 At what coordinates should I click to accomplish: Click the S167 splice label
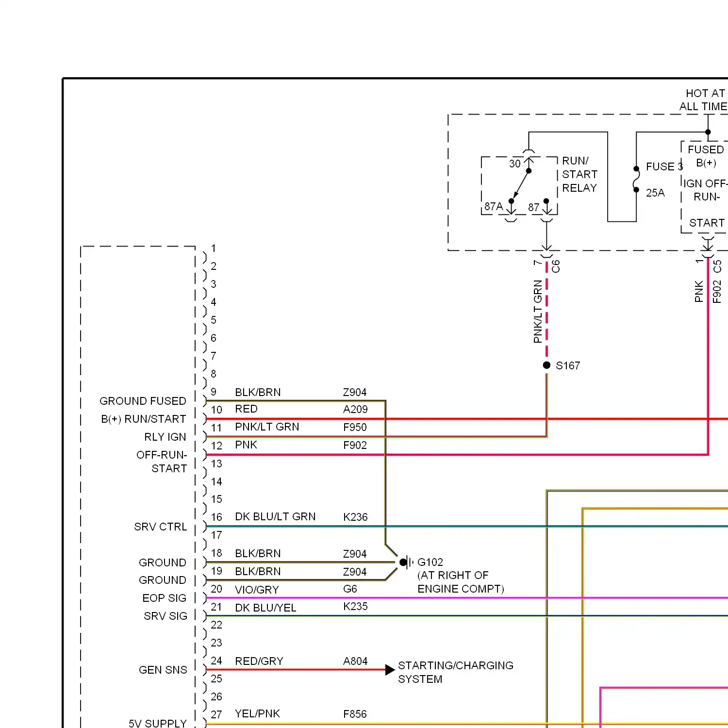[x=568, y=365]
